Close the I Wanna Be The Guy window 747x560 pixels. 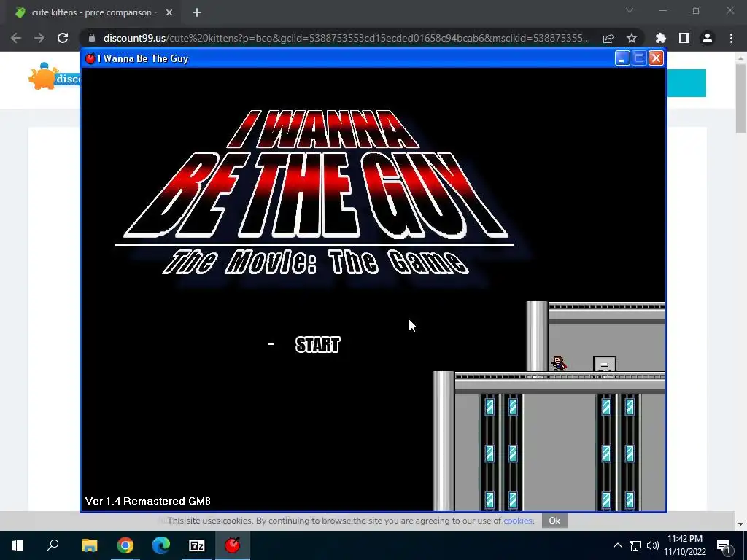pyautogui.click(x=656, y=58)
